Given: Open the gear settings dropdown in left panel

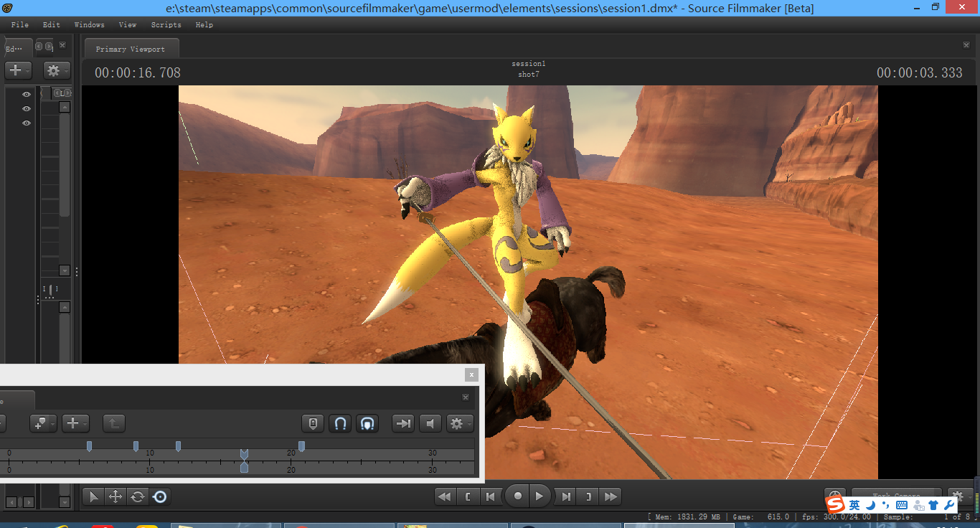Looking at the screenshot, I should click(x=57, y=70).
